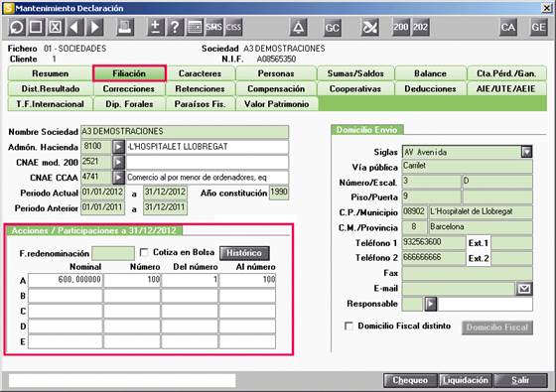Open Responsable lookup arrow

pyautogui.click(x=431, y=304)
